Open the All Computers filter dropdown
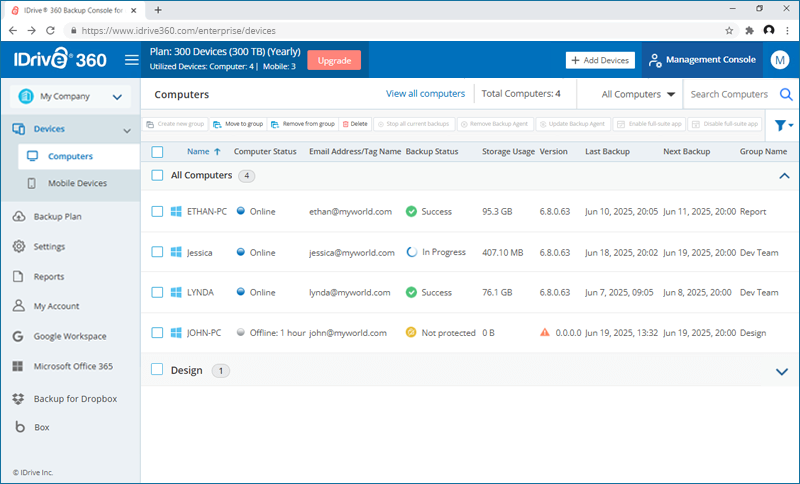This screenshot has width=800, height=484. point(638,94)
